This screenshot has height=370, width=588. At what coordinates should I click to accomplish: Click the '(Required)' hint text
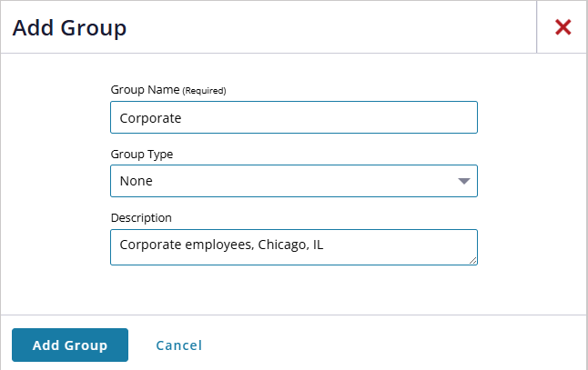click(x=204, y=91)
